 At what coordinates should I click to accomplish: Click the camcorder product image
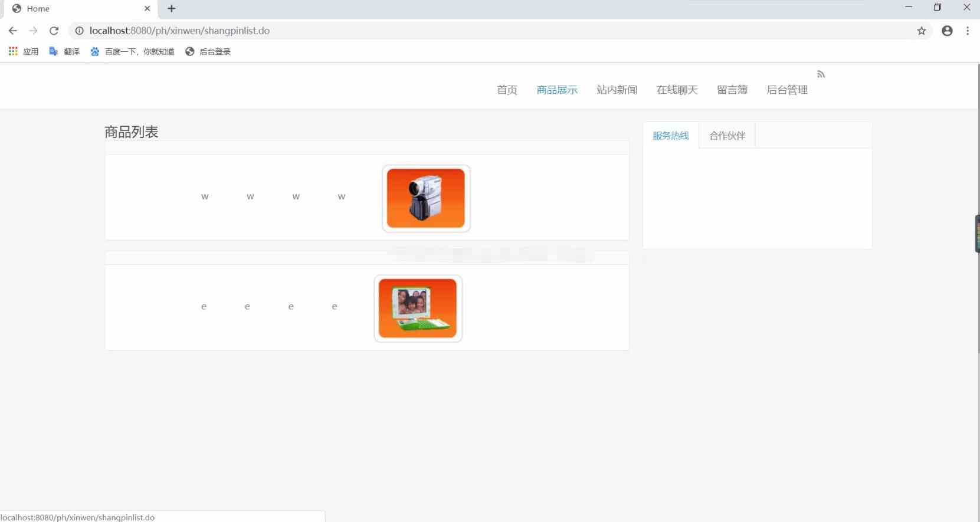tap(426, 198)
